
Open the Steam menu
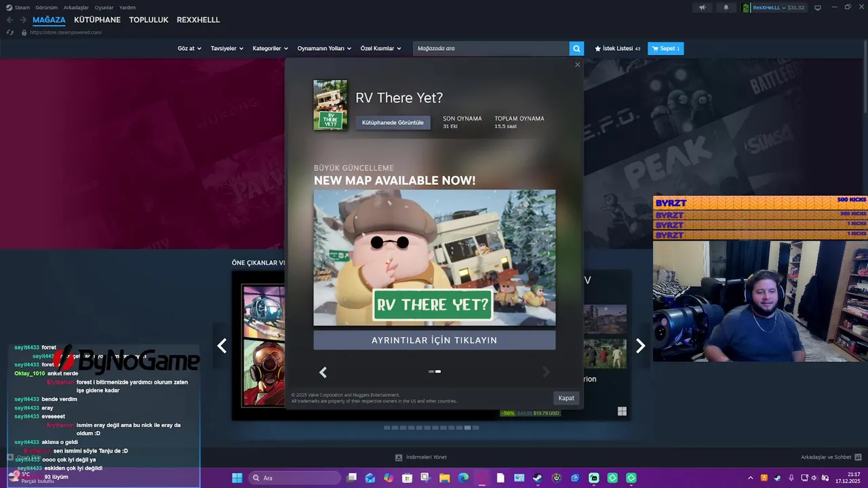[x=18, y=7]
